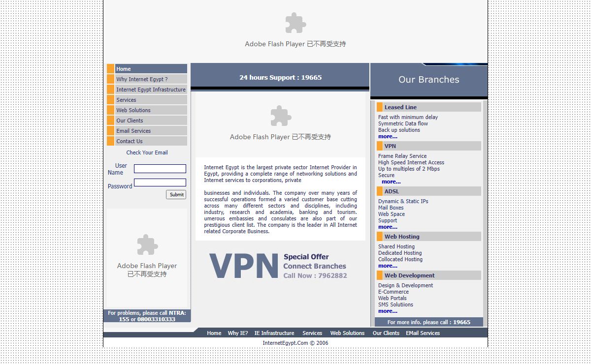
Task: Click the Submit button
Action: point(176,194)
